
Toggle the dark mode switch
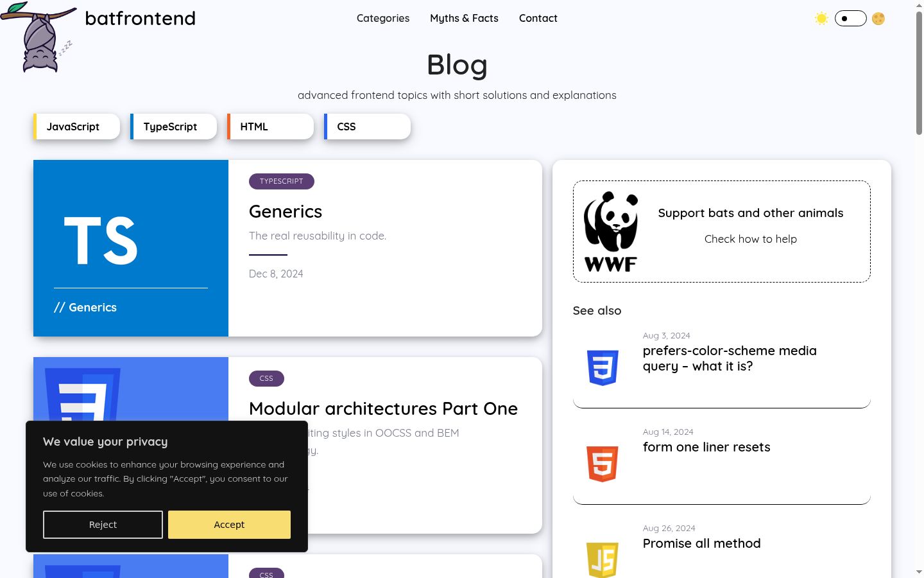pos(850,19)
